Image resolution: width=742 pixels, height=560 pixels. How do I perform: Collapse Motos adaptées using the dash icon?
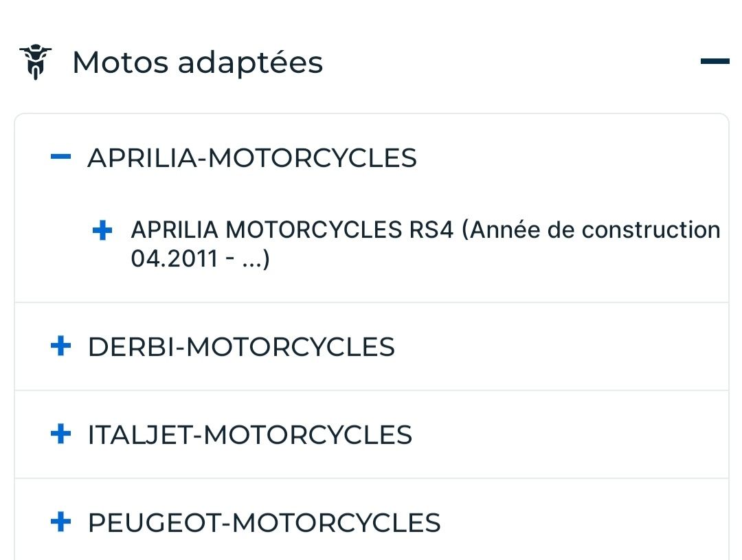click(715, 62)
